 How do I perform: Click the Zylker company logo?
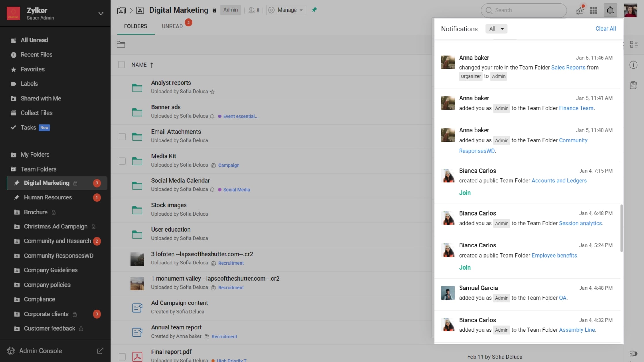13,14
